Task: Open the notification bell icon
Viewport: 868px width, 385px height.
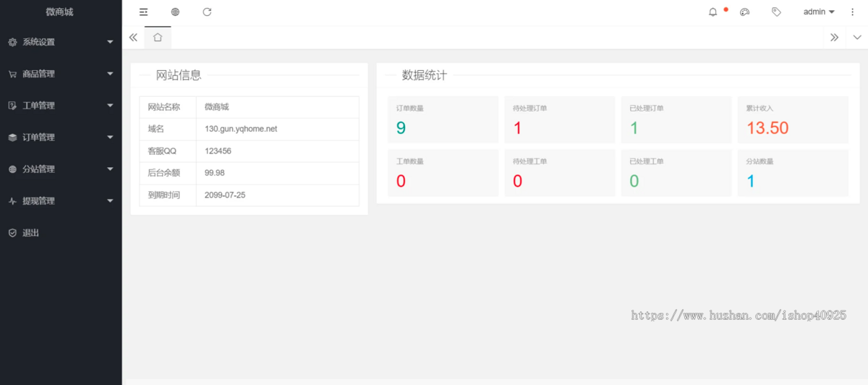Action: (x=713, y=12)
